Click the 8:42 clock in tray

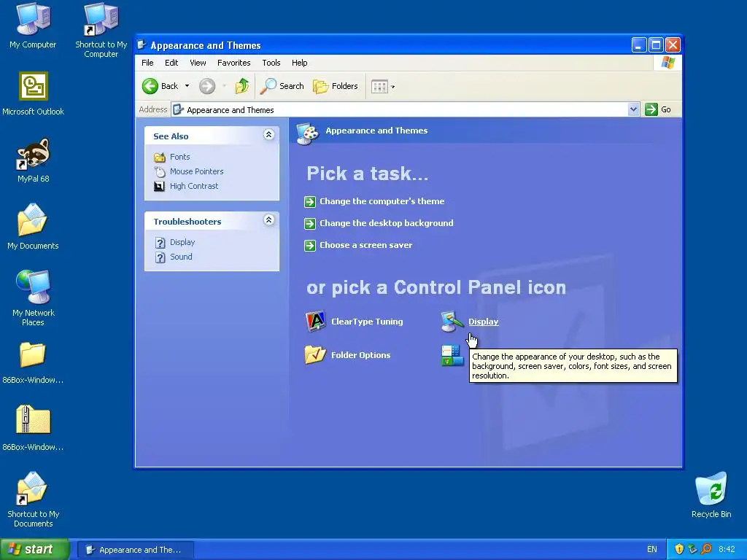(727, 550)
